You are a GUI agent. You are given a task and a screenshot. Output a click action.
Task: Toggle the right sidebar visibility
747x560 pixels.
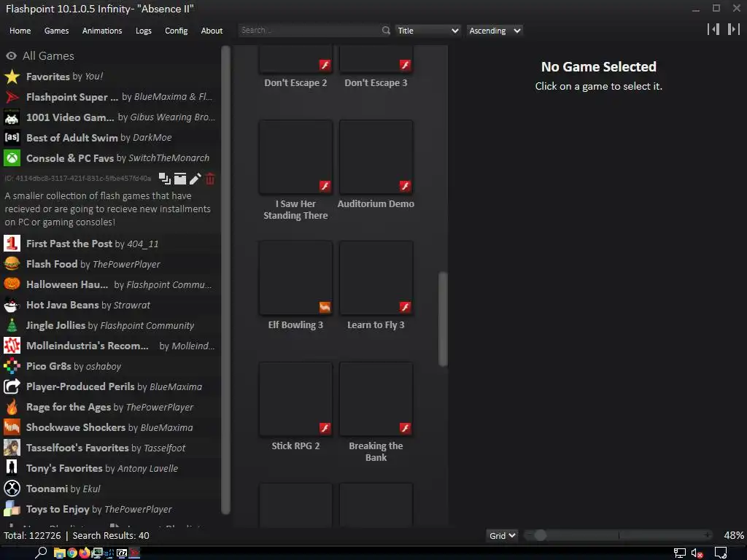coord(733,29)
